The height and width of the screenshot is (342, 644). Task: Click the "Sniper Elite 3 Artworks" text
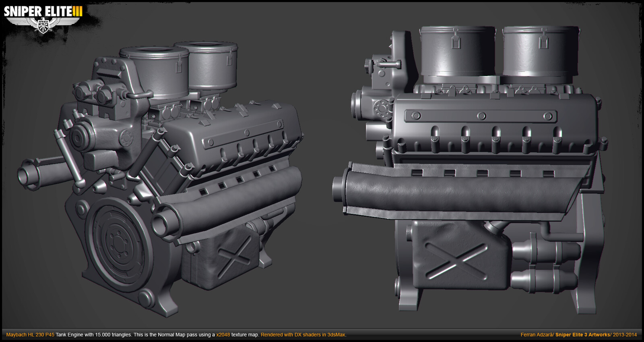point(583,335)
